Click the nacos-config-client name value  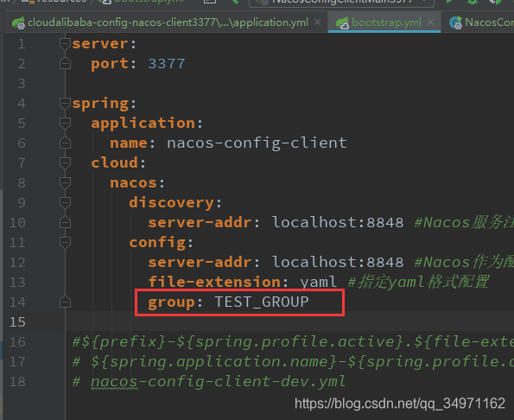pos(257,143)
